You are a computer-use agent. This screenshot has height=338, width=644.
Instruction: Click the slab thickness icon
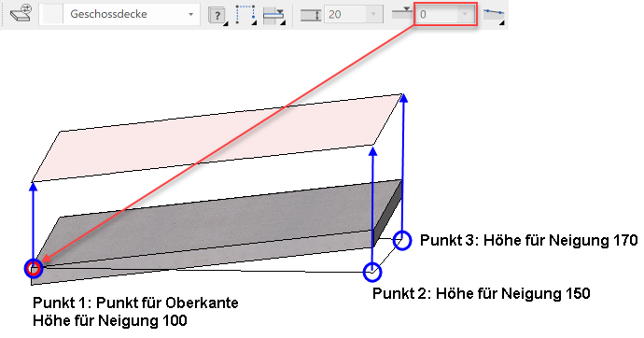point(311,15)
